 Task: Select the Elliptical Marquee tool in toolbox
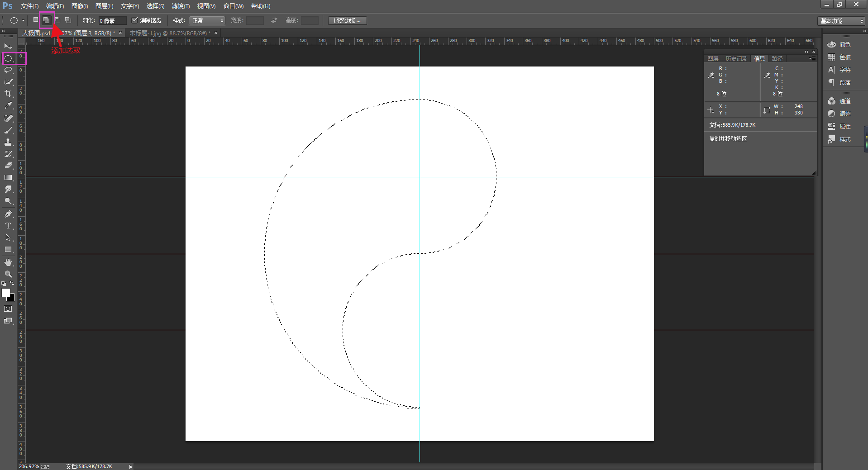(8, 58)
